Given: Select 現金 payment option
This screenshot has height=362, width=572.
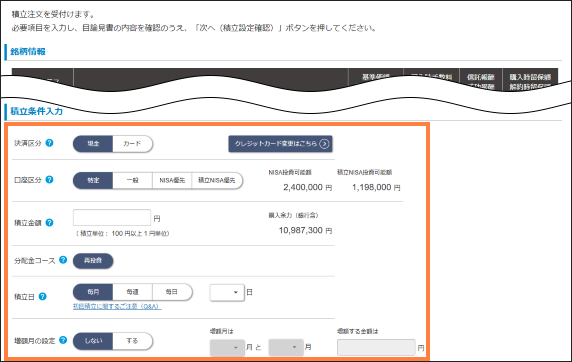Looking at the screenshot, I should click(x=93, y=144).
